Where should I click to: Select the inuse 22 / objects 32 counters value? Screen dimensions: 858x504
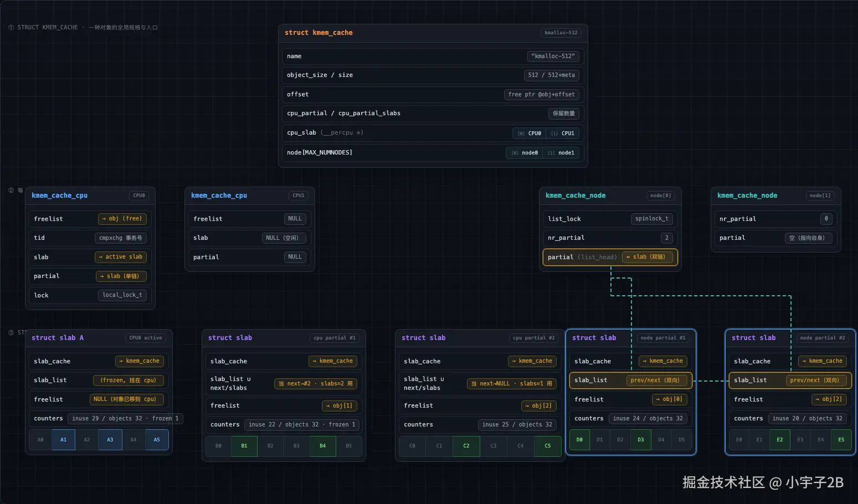(302, 425)
